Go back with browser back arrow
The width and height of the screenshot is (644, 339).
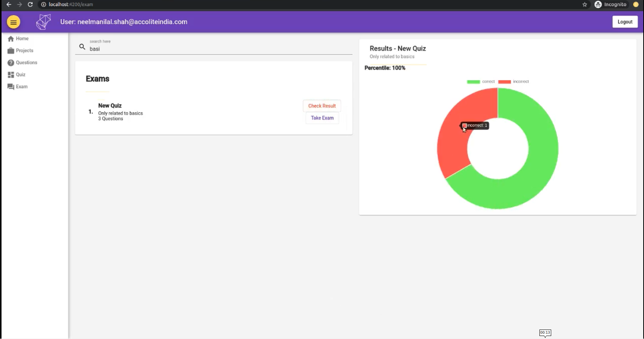(x=9, y=5)
